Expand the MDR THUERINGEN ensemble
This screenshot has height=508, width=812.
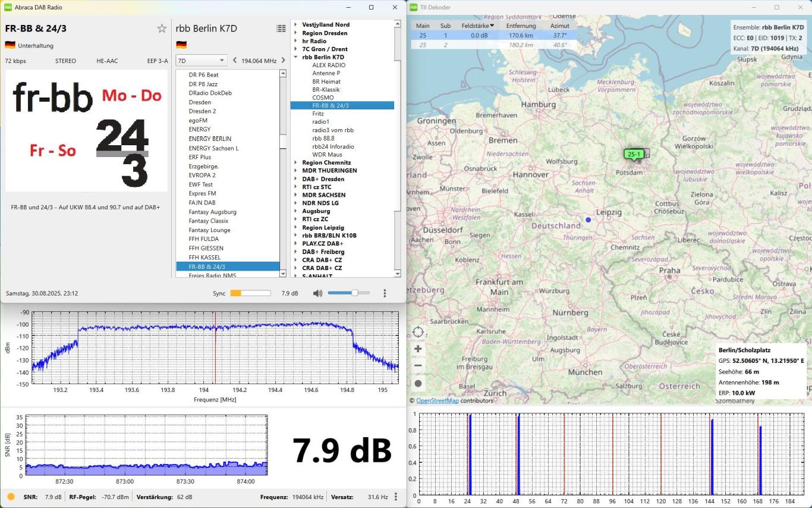(x=296, y=171)
